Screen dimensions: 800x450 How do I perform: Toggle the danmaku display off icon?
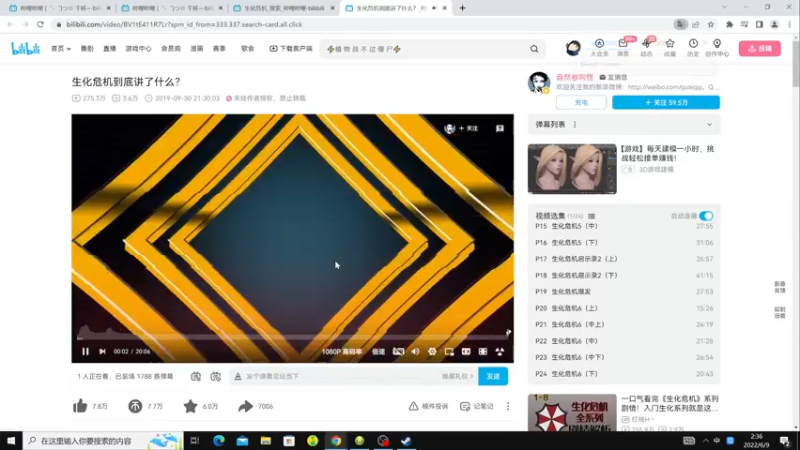398,351
